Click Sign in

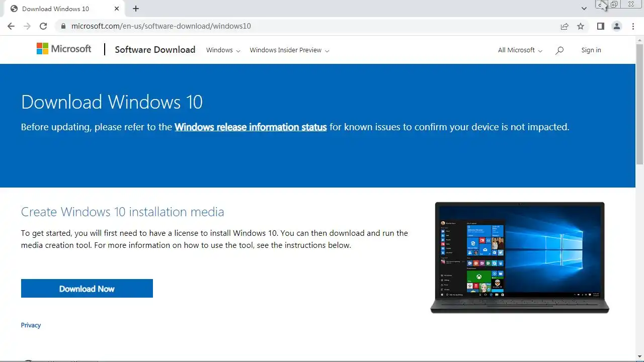(591, 50)
